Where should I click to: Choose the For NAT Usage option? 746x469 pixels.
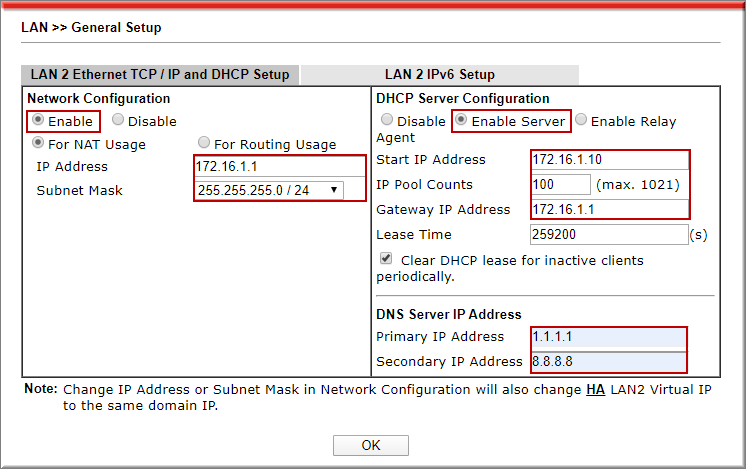[38, 144]
